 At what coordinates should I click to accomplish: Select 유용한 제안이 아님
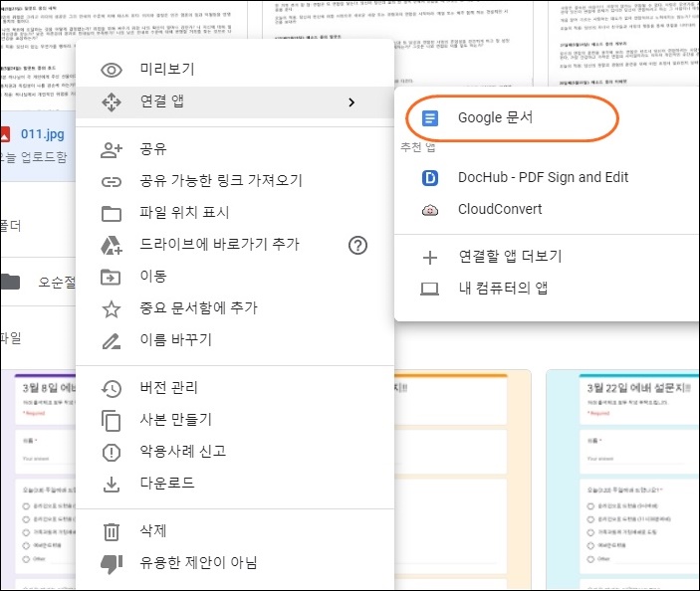point(235,564)
